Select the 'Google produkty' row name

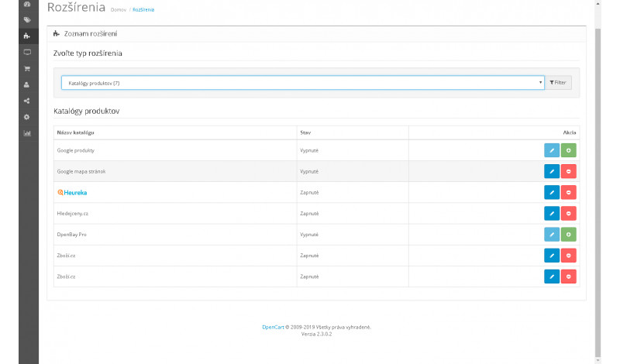(x=75, y=150)
